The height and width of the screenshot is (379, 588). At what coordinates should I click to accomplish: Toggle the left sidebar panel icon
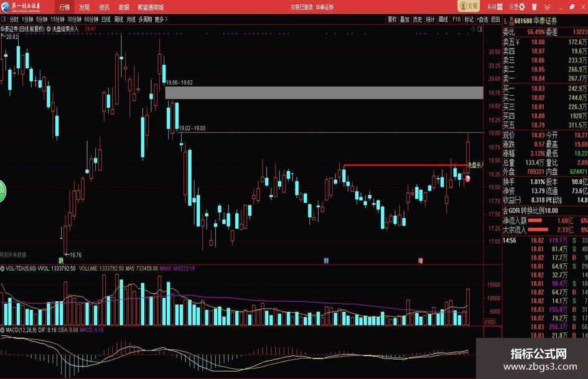[x=3, y=19]
